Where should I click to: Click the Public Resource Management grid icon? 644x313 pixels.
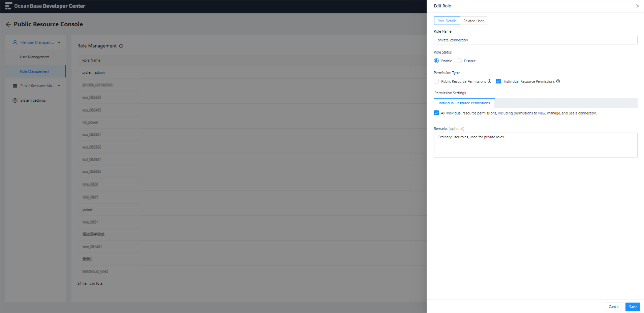15,86
